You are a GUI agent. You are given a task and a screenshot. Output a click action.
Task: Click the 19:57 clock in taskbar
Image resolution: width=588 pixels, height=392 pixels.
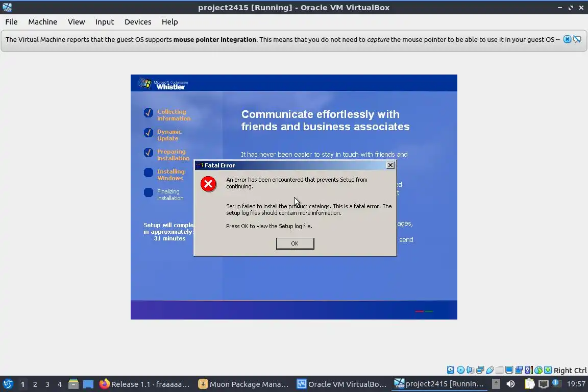click(576, 384)
